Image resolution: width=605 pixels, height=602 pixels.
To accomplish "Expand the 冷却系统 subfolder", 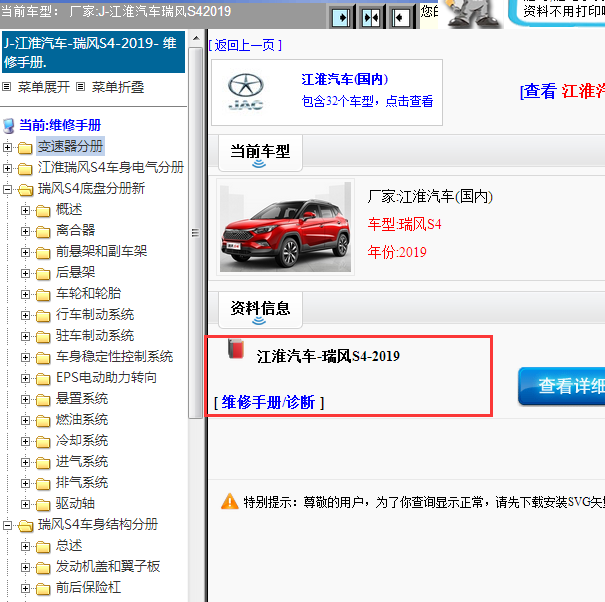I will [25, 441].
